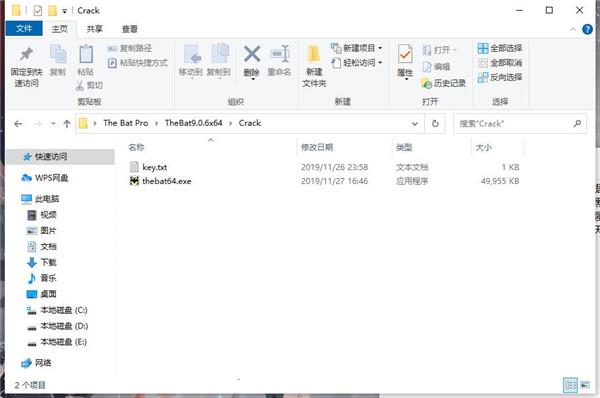
Task: Click Select All (全部选择)
Action: pos(500,48)
